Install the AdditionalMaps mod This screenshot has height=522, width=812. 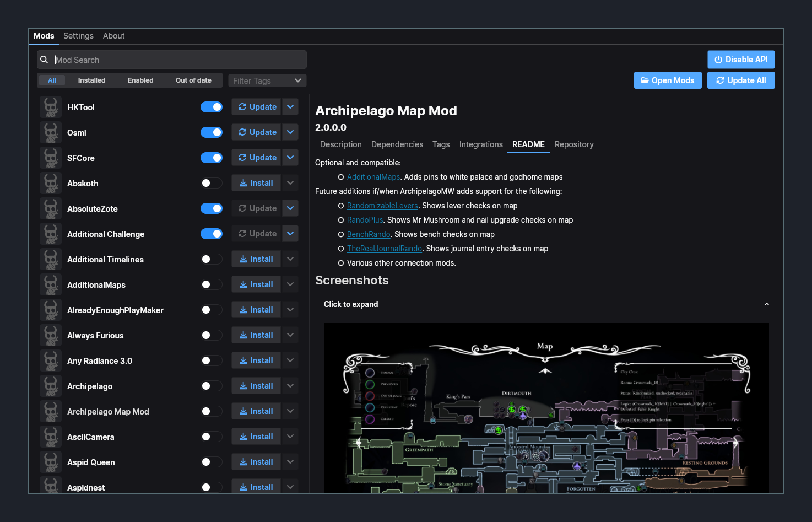[257, 284]
